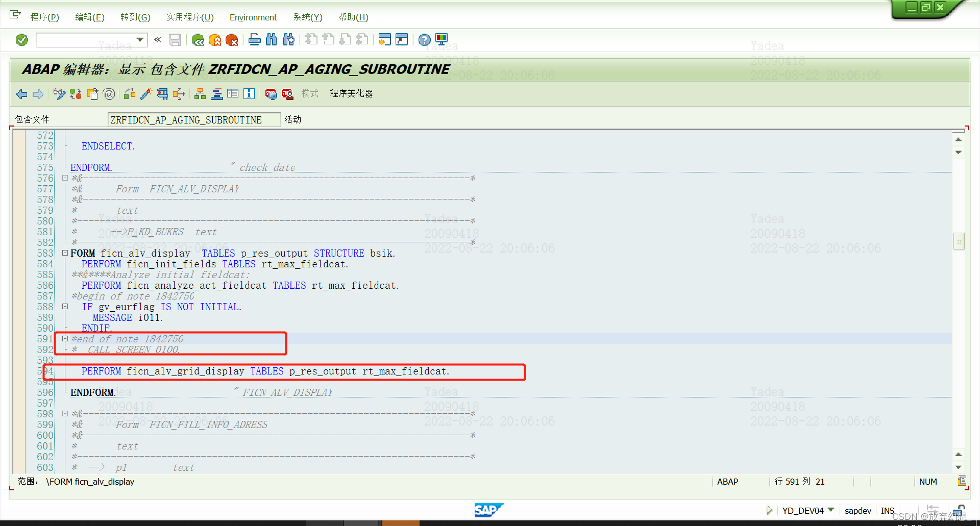Toggle INS insert mode in status bar
980x526 pixels.
(x=888, y=510)
